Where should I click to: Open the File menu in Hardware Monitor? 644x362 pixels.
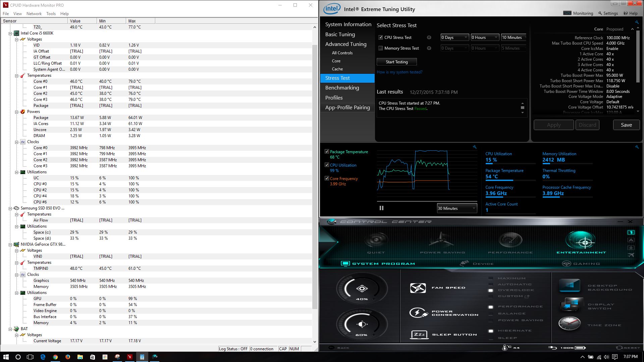[x=6, y=14]
